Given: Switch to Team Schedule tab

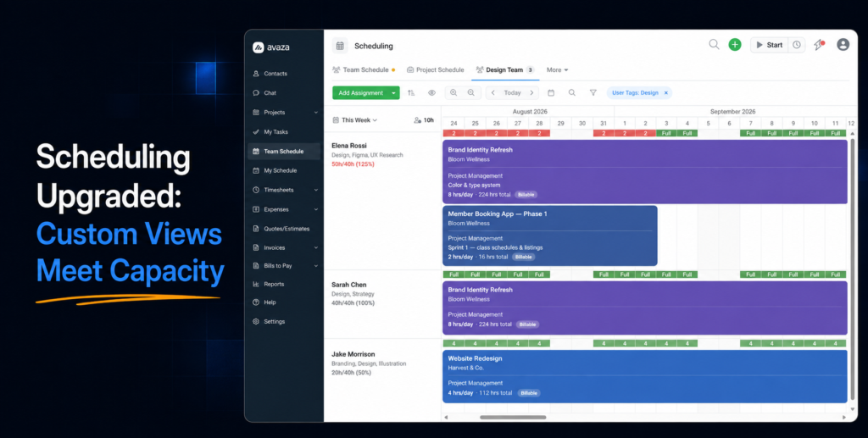Looking at the screenshot, I should [363, 70].
